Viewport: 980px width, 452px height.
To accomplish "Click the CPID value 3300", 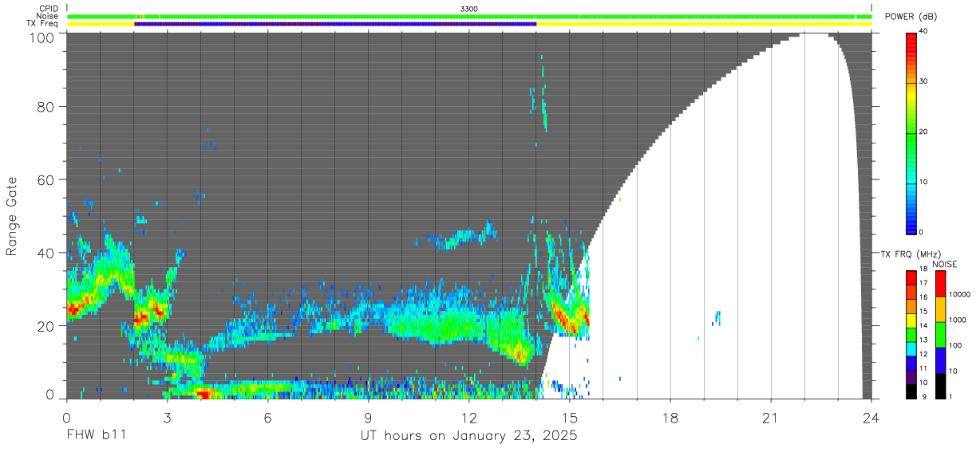I will click(x=469, y=8).
